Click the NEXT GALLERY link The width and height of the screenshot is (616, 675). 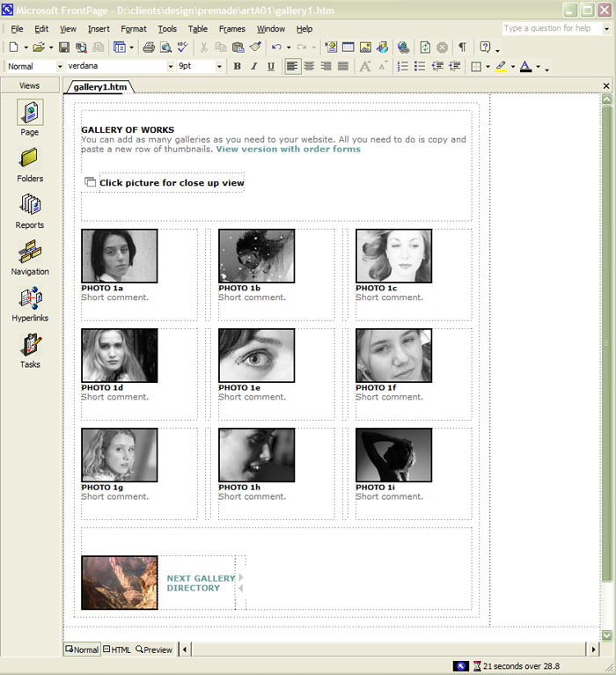point(201,578)
